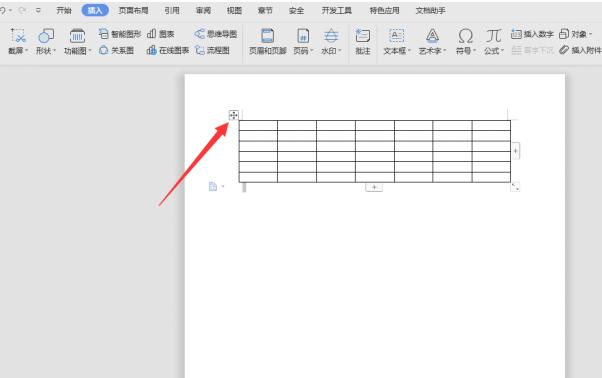This screenshot has width=602, height=378.
Task: Insert a 图表 chart
Action: coord(161,34)
